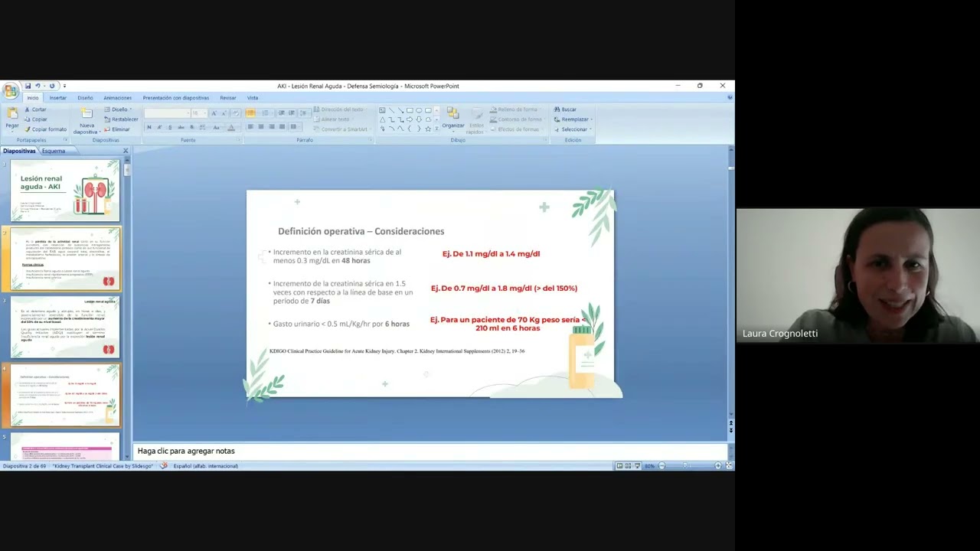Choose the star shape in gallery

[x=428, y=129]
